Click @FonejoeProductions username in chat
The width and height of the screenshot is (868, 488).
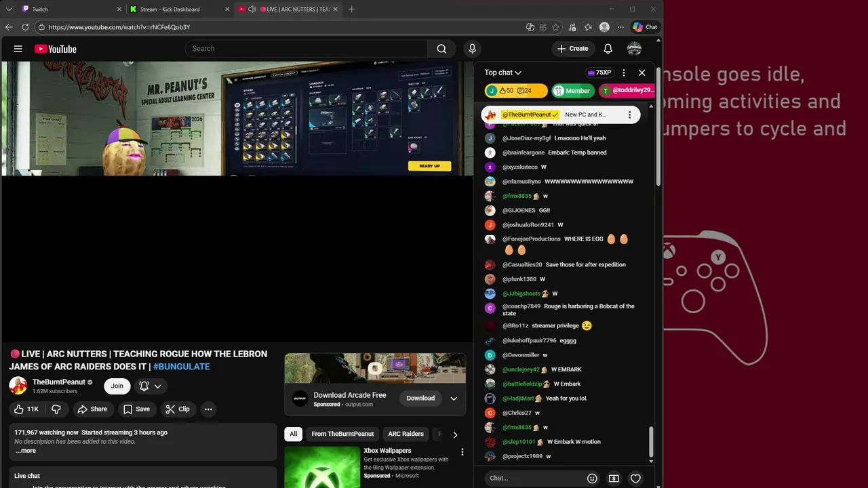click(x=532, y=239)
